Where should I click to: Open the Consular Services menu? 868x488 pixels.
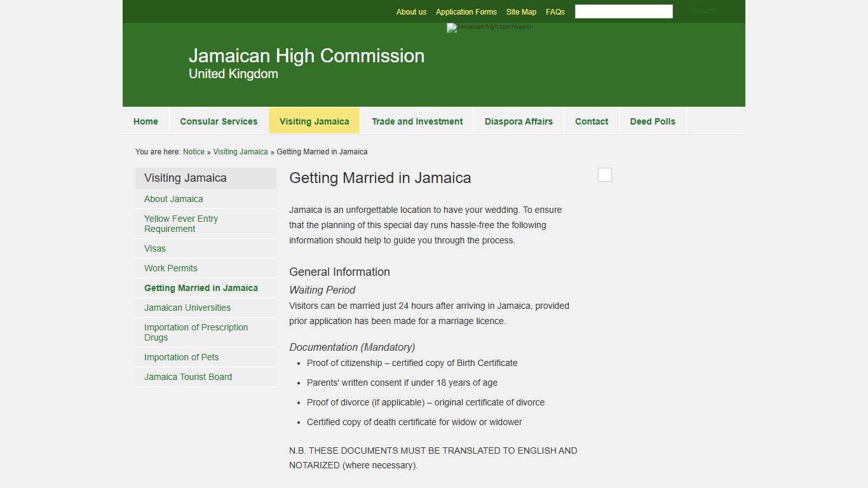(219, 121)
